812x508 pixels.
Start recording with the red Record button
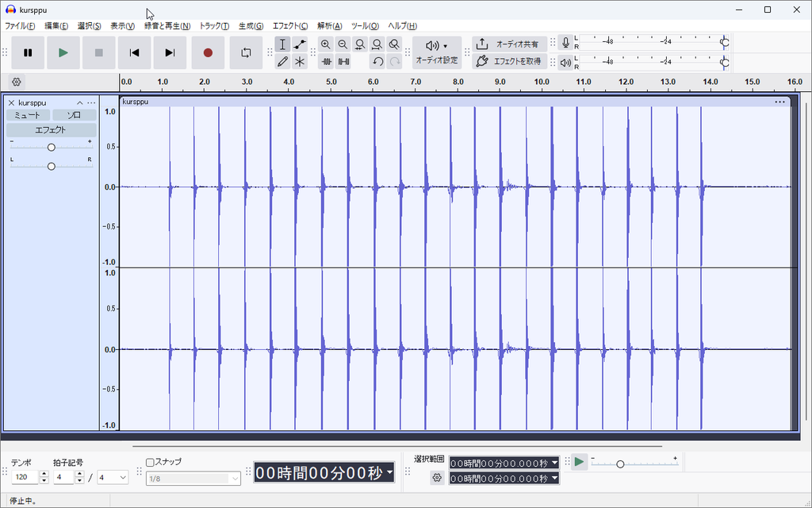[209, 52]
